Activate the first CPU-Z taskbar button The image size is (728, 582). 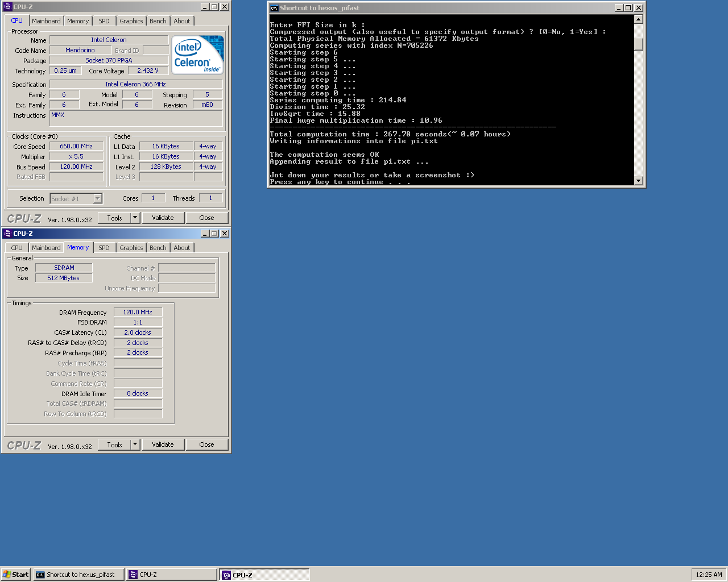pyautogui.click(x=172, y=575)
